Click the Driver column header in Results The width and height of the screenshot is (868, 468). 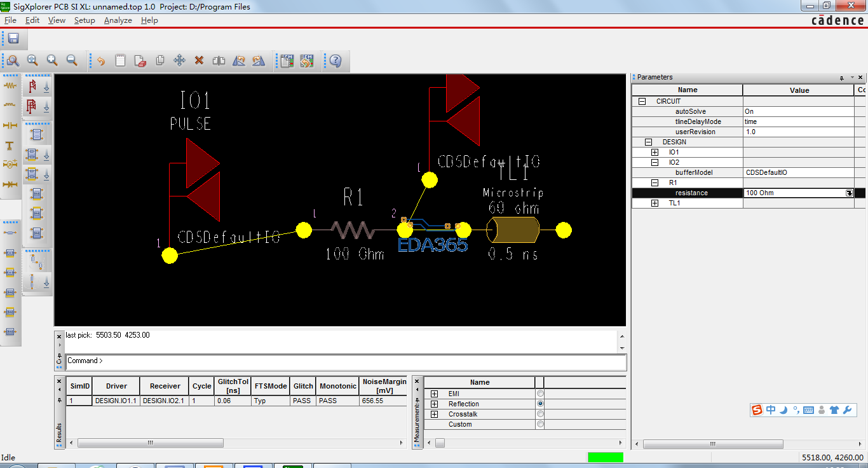116,386
